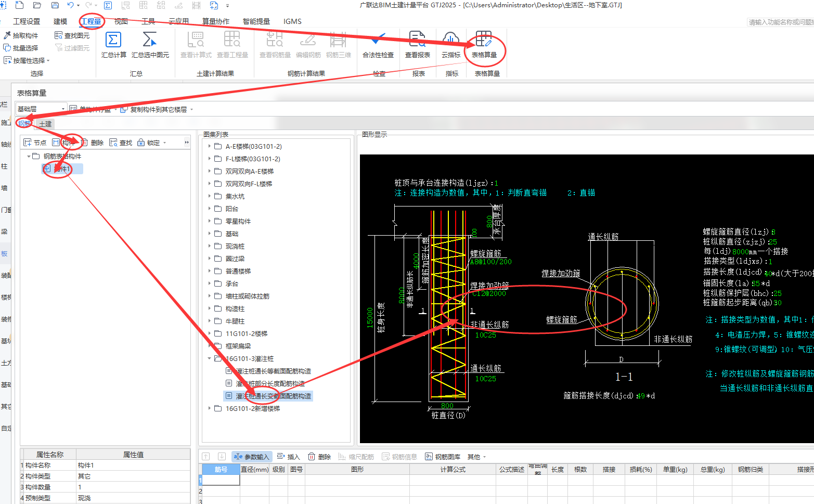Click the sigma icon in quick toolbar
Viewport: 814px width, 504px height.
pyautogui.click(x=108, y=5)
